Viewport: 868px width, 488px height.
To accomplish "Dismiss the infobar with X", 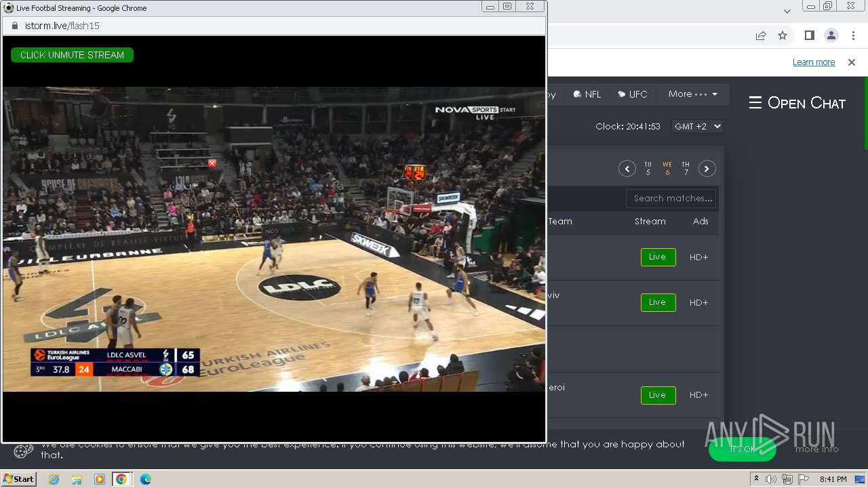I will click(852, 62).
